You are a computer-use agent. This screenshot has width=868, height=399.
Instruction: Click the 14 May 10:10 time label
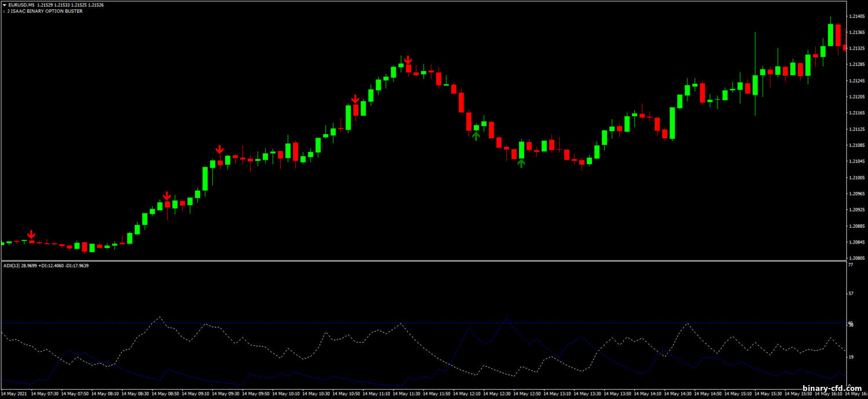point(286,394)
